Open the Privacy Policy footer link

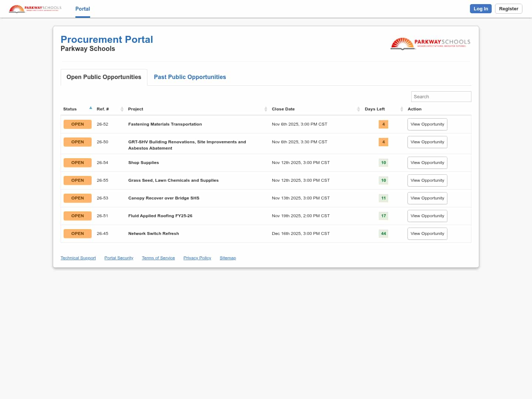(x=197, y=258)
